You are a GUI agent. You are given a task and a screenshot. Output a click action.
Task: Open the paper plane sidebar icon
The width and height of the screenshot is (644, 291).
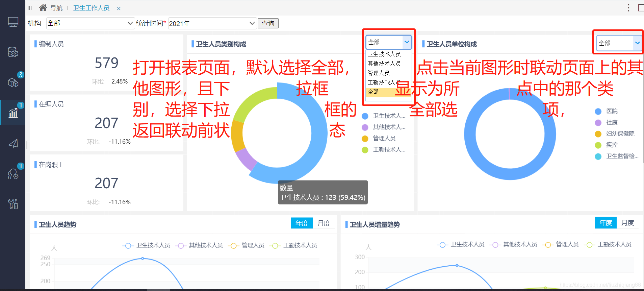pyautogui.click(x=13, y=143)
